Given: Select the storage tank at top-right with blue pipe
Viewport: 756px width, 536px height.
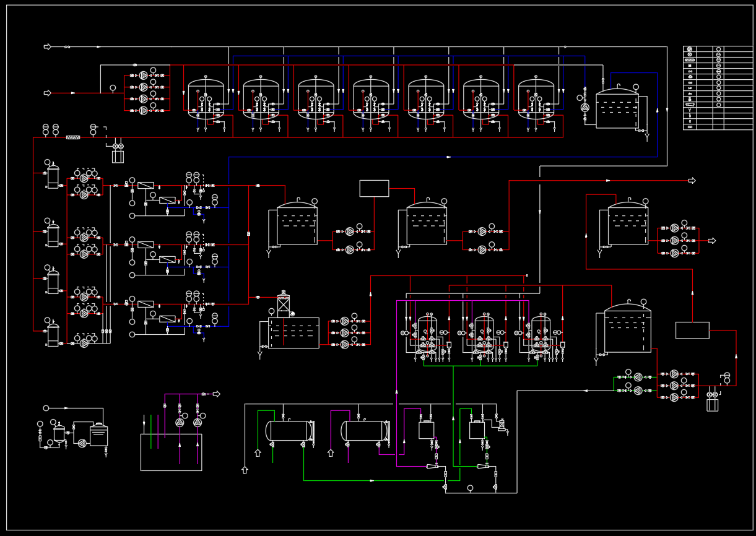Looking at the screenshot, I should click(617, 110).
